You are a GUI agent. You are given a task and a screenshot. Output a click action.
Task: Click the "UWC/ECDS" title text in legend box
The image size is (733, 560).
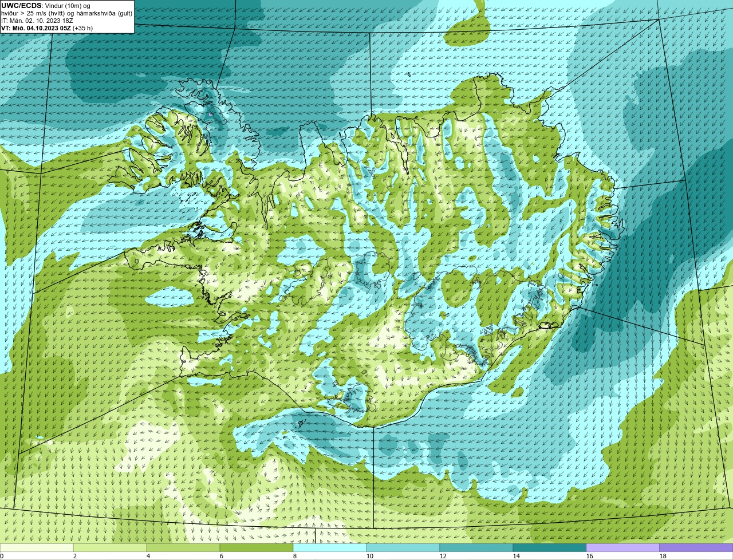coord(21,6)
